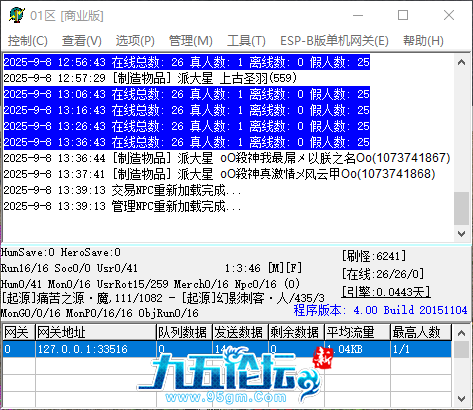This screenshot has height=410, width=473.
Task: Click gateway table scroll down arrow
Action: pyautogui.click(x=462, y=399)
